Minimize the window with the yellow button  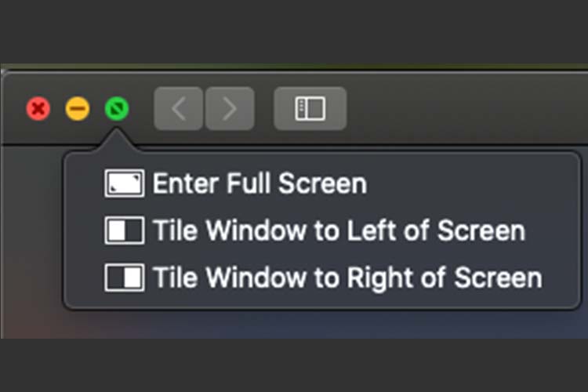pyautogui.click(x=78, y=109)
